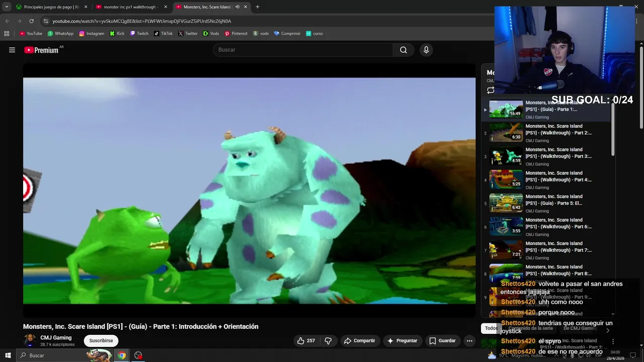Select the Todos filter chip
The image size is (644, 362).
pos(491,328)
